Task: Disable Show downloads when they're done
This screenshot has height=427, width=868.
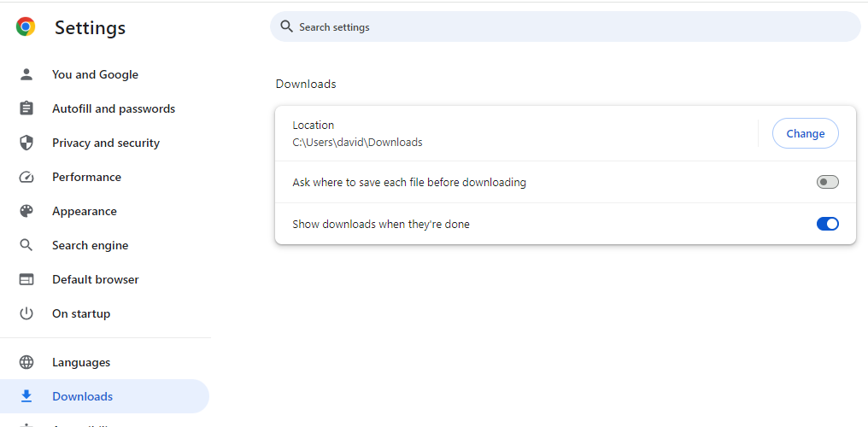Action: pyautogui.click(x=828, y=224)
